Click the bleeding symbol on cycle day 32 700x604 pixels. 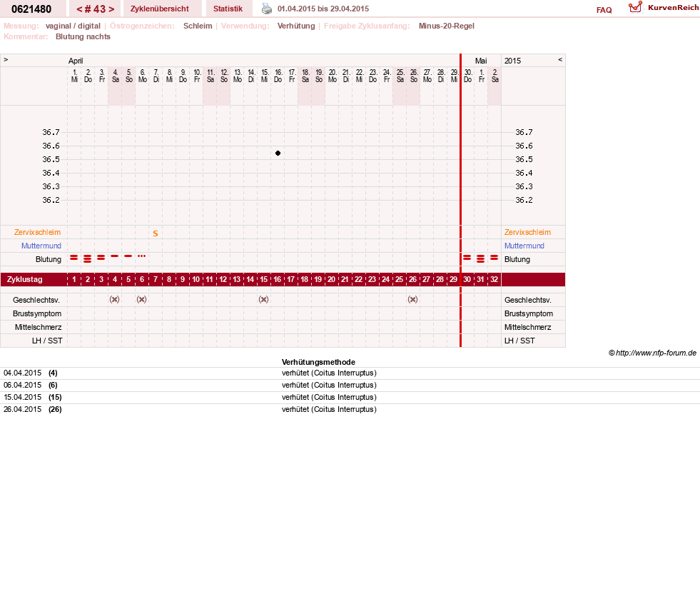pos(494,258)
